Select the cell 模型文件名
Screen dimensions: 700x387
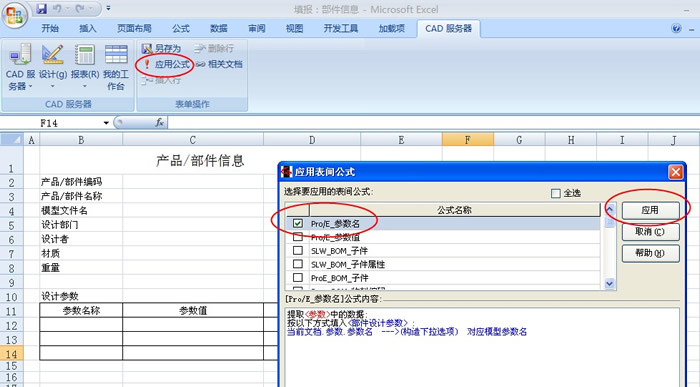pyautogui.click(x=81, y=210)
